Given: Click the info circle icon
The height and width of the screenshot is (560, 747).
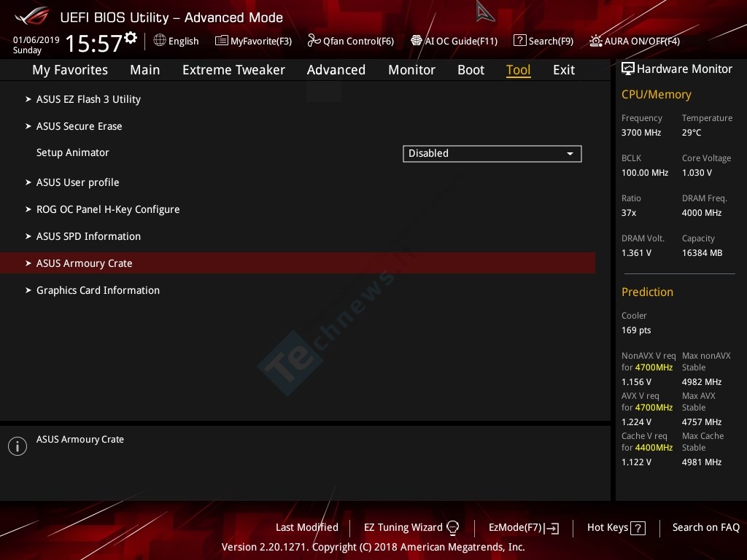Looking at the screenshot, I should pos(18,446).
